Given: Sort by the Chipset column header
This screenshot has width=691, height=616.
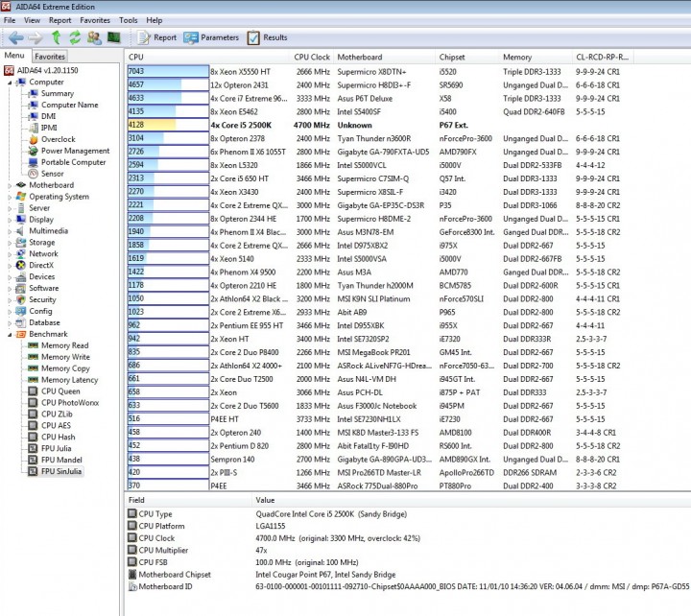Looking at the screenshot, I should click(467, 58).
